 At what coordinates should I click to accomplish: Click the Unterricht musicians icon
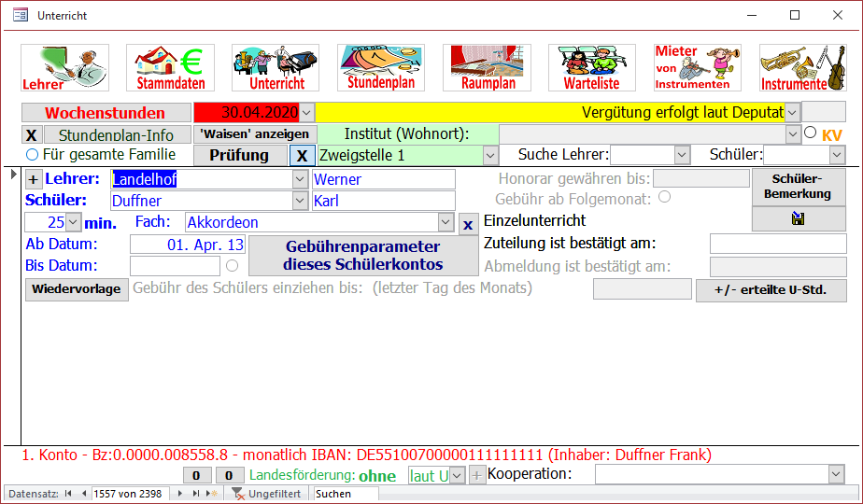tap(276, 67)
